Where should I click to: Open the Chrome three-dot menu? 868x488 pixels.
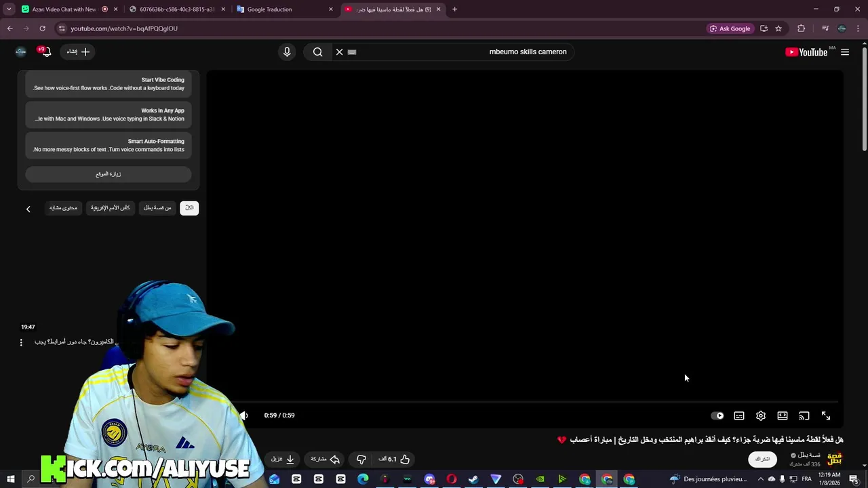coord(859,28)
